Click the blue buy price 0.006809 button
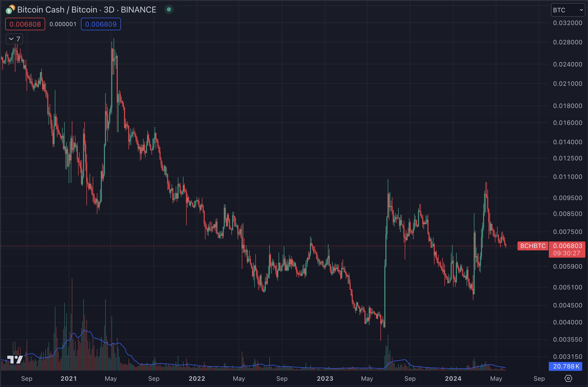588x387 pixels. pos(101,24)
